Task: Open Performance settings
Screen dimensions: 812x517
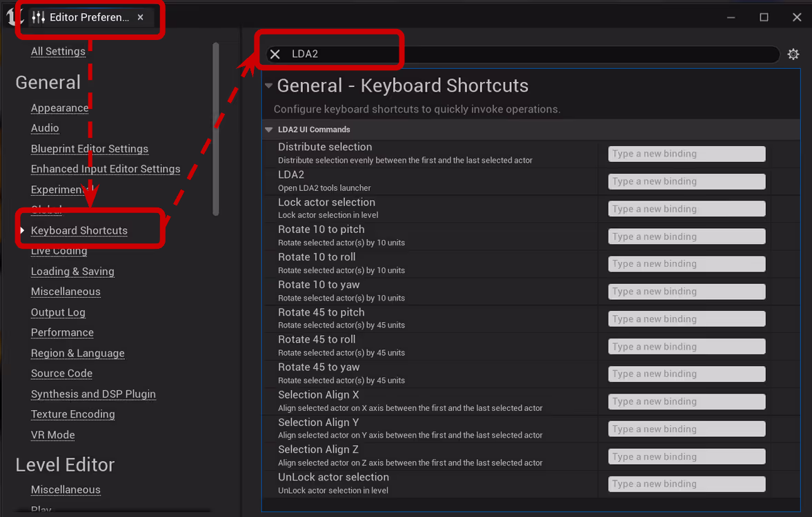Action: coord(62,332)
